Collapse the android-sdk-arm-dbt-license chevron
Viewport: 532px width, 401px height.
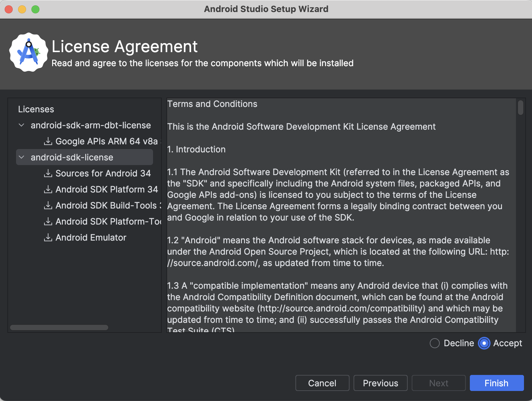(x=22, y=125)
